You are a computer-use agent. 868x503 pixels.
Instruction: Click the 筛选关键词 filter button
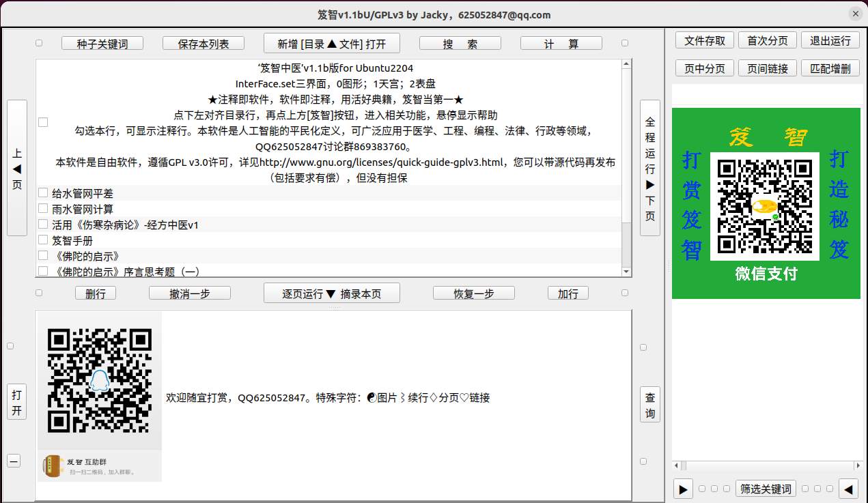coord(766,489)
